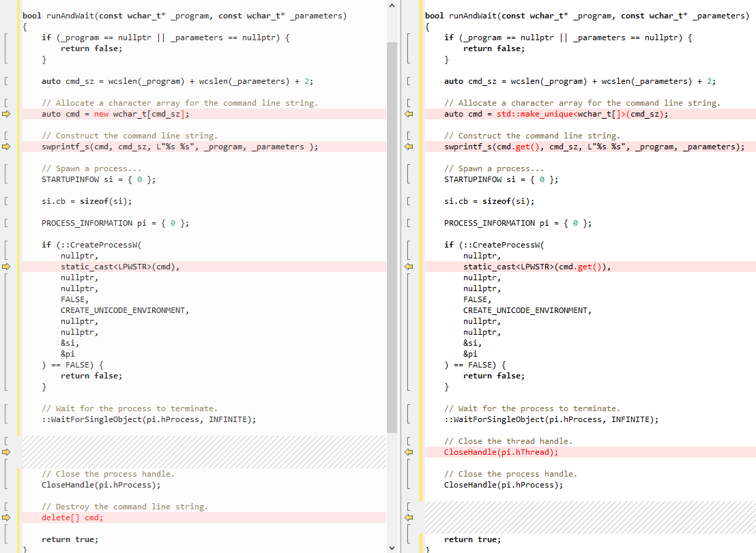Click left-arrow beside 'std::make_unique' line
Screen dimensions: 756x553
pos(409,114)
